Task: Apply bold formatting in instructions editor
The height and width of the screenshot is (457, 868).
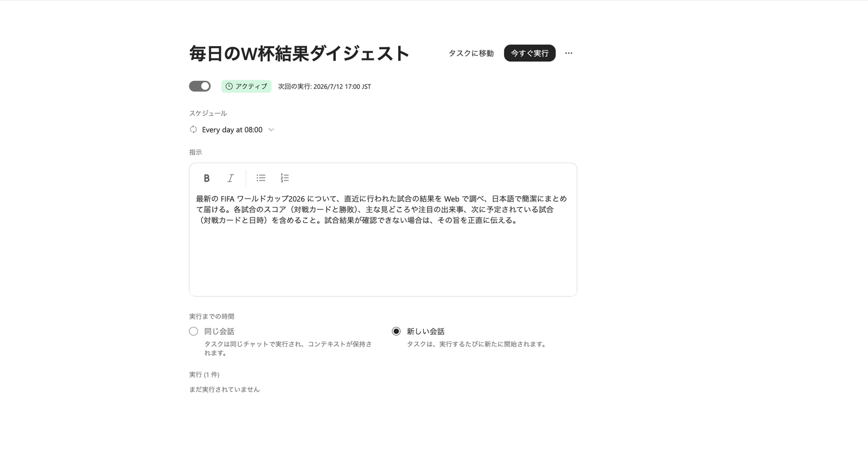Action: pos(207,178)
